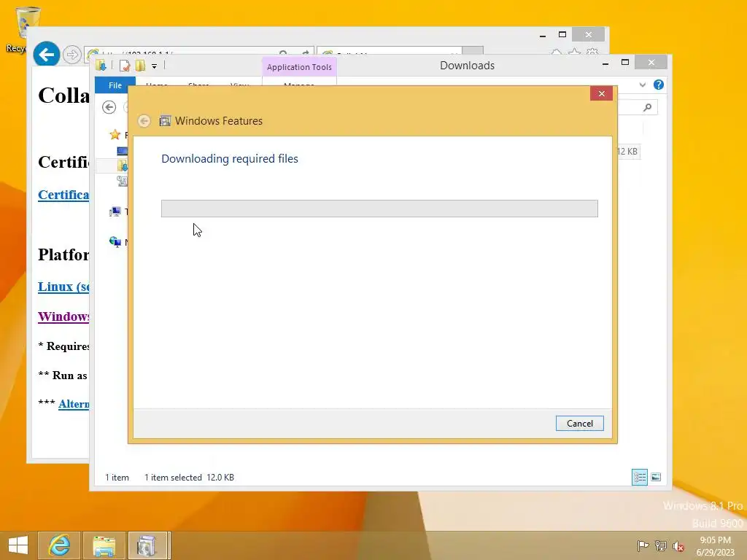747x560 pixels.
Task: Switch Explorer to details view
Action: tap(639, 477)
